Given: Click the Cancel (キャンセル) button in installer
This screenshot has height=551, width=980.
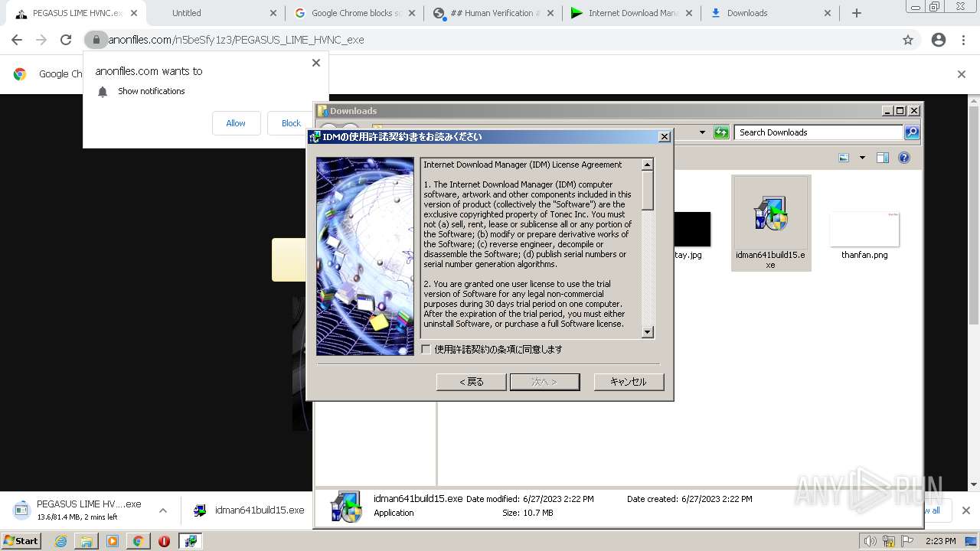Looking at the screenshot, I should [x=629, y=382].
